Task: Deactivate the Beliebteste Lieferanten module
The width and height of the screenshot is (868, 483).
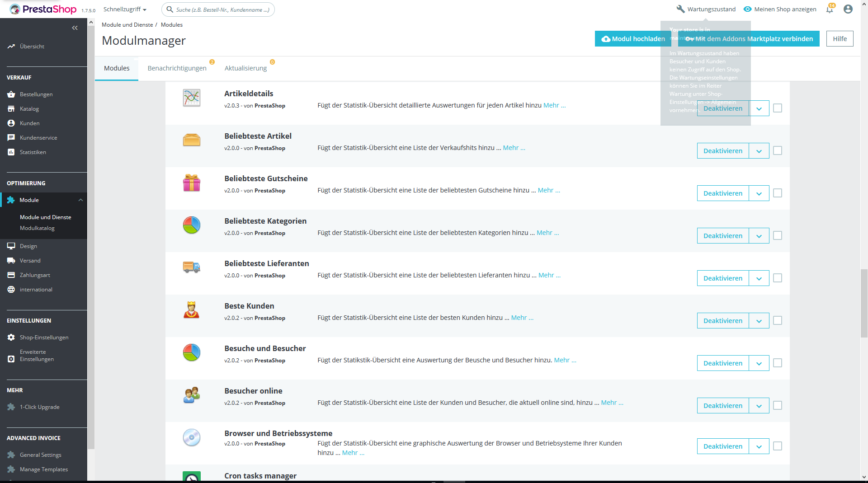Action: click(x=723, y=278)
